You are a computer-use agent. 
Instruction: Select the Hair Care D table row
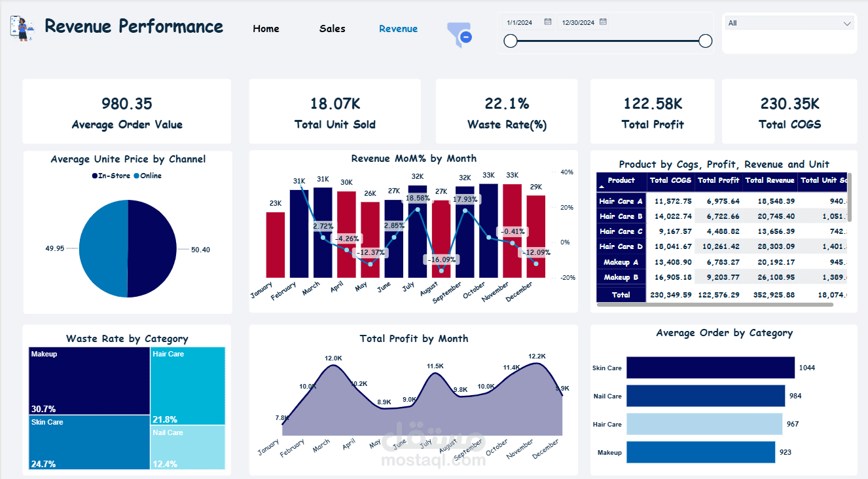click(x=722, y=246)
